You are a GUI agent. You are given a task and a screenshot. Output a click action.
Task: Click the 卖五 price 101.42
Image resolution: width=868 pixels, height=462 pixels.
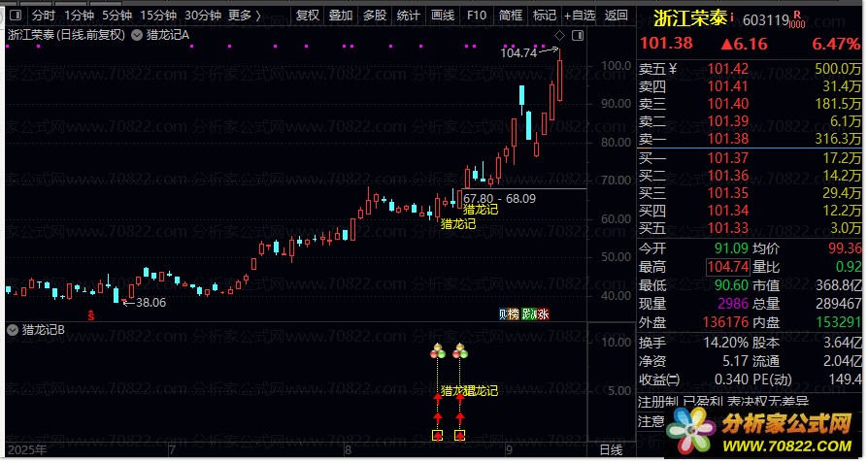[x=728, y=69]
